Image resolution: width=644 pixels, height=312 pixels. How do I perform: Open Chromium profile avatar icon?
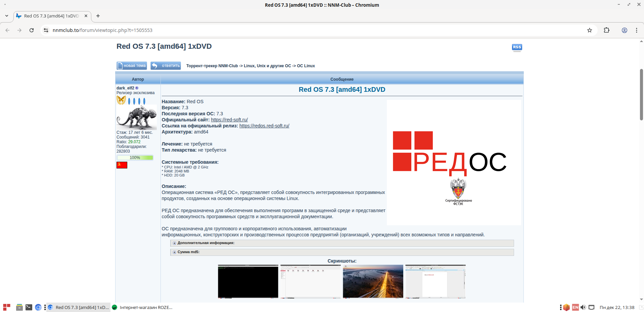pos(624,30)
